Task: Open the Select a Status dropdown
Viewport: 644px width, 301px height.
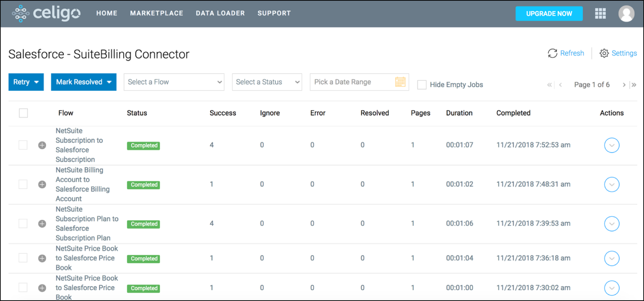Action: (x=267, y=82)
